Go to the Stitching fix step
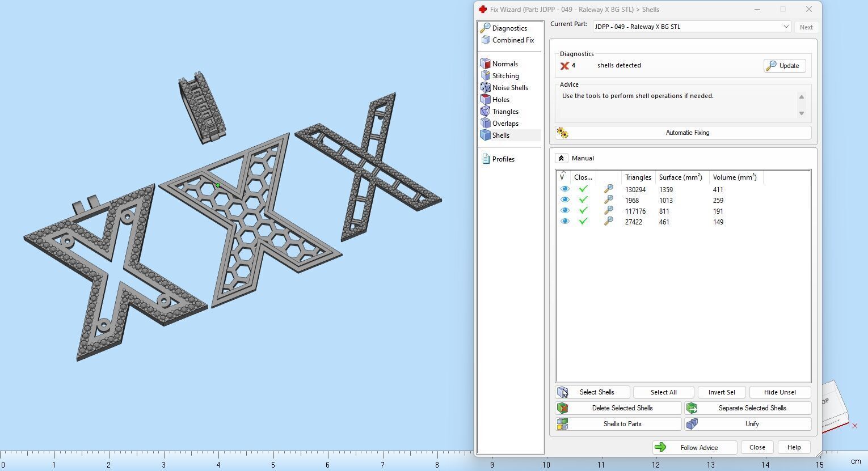The image size is (868, 471). coord(505,76)
